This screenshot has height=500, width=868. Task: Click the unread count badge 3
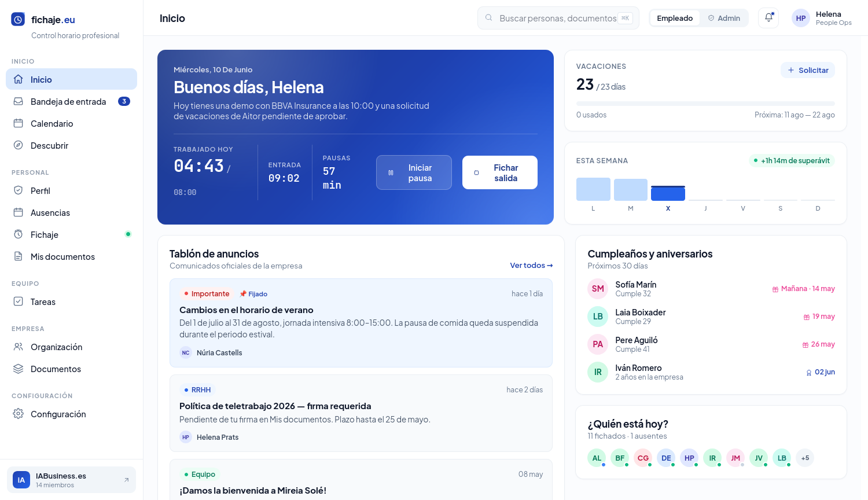(x=124, y=101)
